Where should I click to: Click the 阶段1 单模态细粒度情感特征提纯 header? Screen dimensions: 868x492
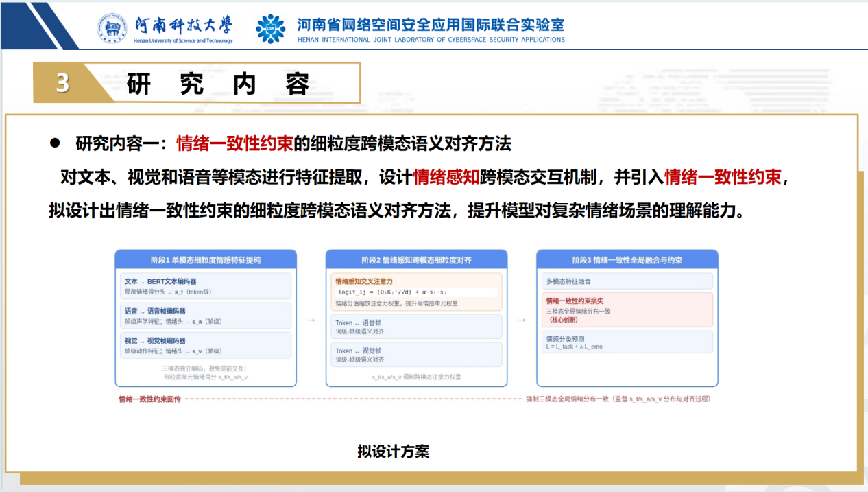206,260
